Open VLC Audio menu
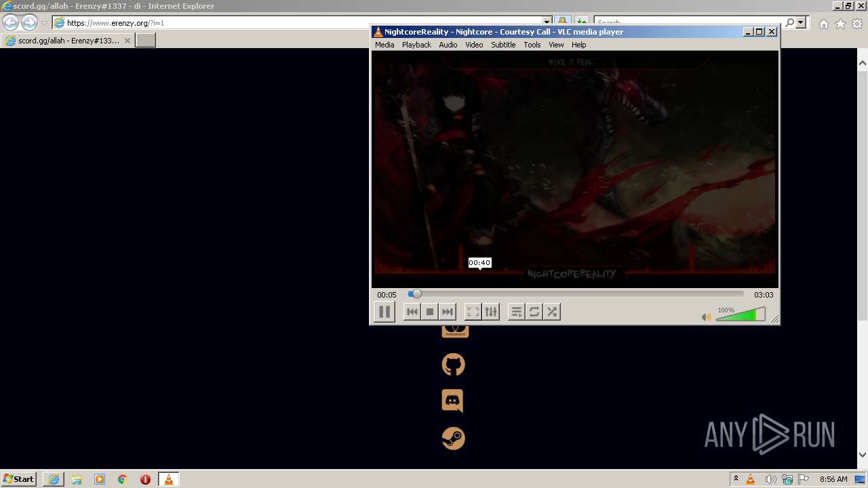 pos(448,45)
